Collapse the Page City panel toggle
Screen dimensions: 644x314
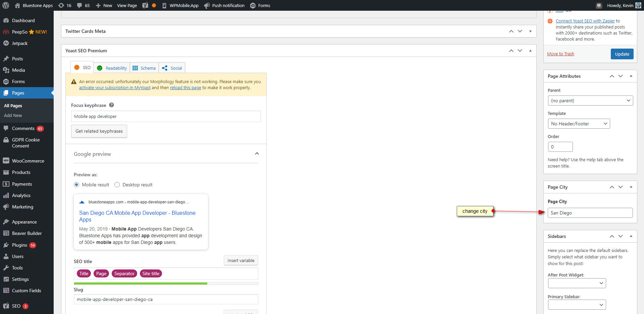click(631, 187)
